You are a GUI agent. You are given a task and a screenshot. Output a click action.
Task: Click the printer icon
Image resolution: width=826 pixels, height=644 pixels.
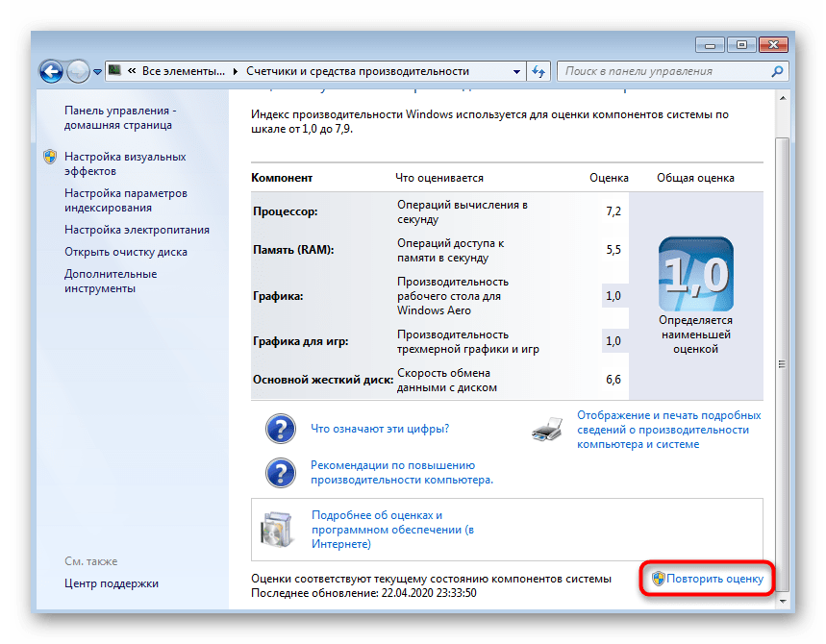pyautogui.click(x=549, y=430)
